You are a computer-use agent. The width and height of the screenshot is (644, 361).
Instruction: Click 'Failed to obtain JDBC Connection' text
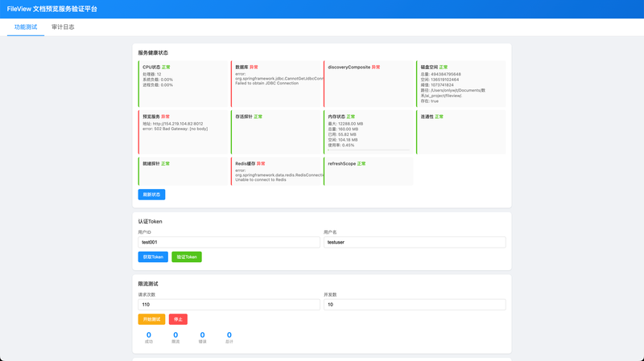[267, 84]
